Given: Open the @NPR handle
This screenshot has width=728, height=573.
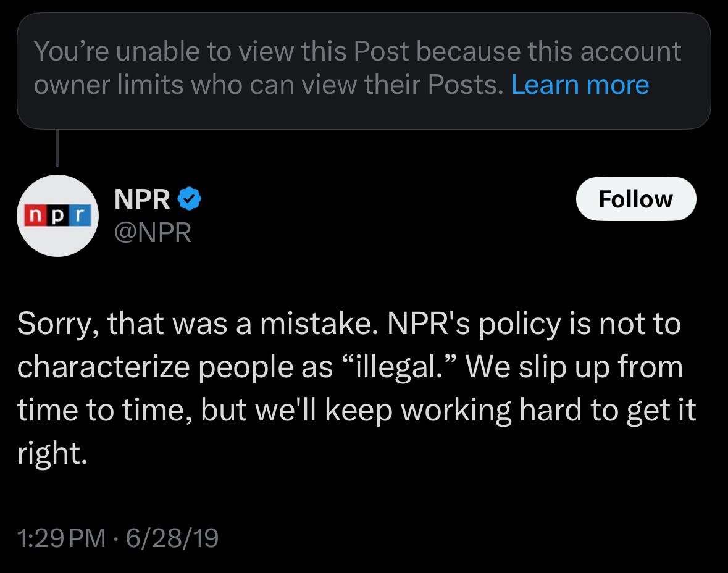Looking at the screenshot, I should (153, 233).
